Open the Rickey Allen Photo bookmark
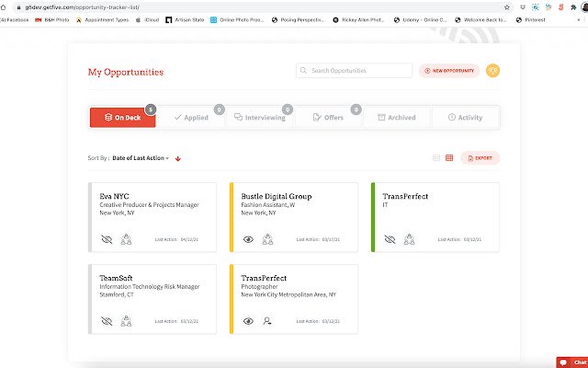588x368 pixels. click(x=359, y=20)
